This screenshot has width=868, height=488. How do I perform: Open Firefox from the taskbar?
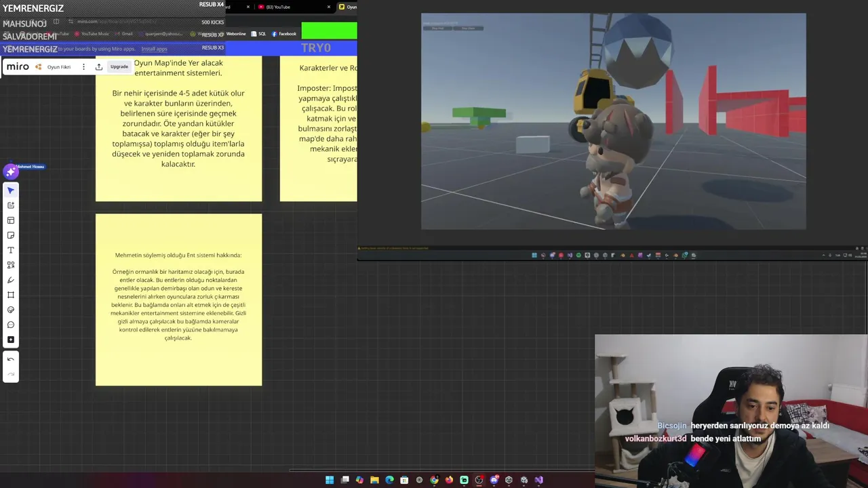tap(449, 480)
